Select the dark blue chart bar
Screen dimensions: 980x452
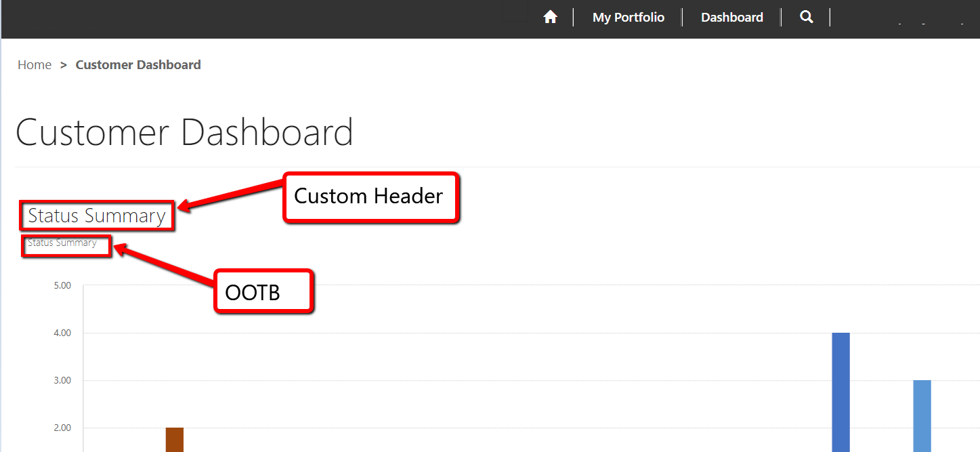pyautogui.click(x=840, y=392)
